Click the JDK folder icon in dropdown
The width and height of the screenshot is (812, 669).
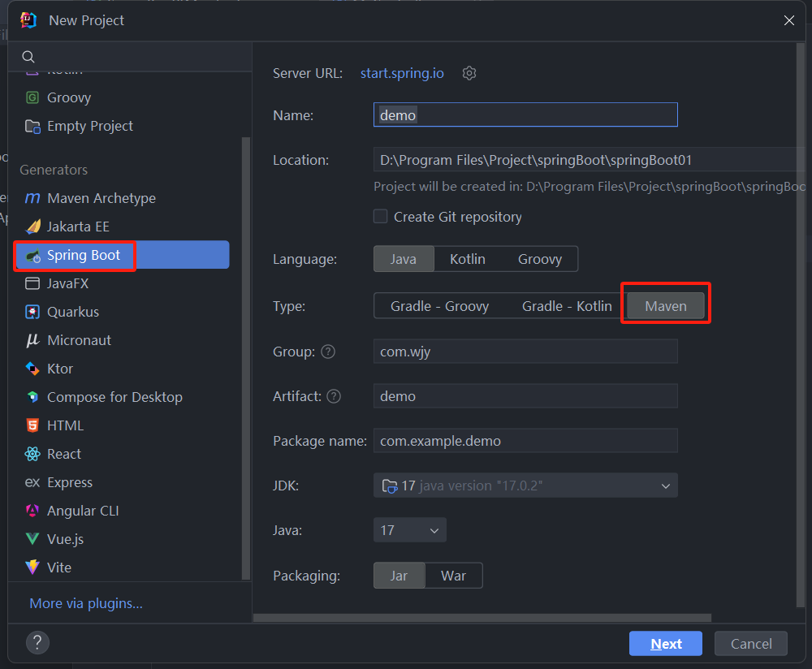[390, 486]
